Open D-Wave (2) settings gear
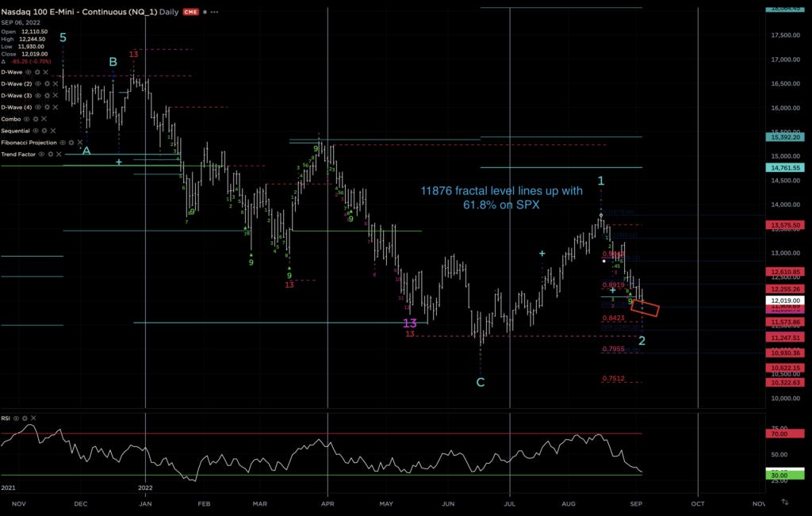812x516 pixels. [47, 83]
